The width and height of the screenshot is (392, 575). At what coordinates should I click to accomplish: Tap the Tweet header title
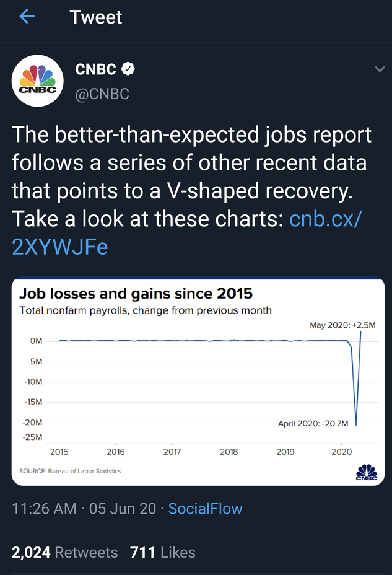coord(96,17)
